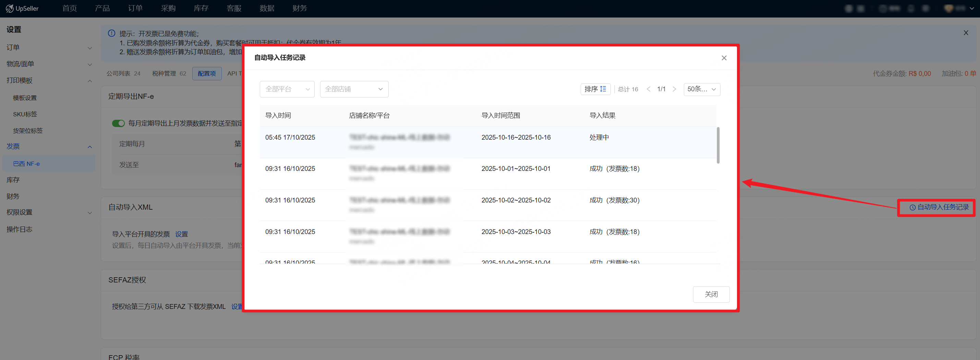Screen dimensions: 980x360
Task: Click the dialog table vertical scrollbar
Action: [718, 145]
